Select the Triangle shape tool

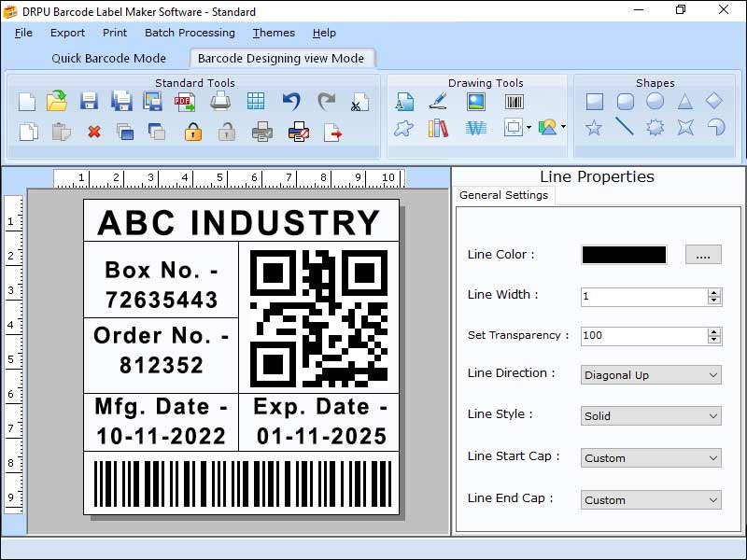click(684, 101)
